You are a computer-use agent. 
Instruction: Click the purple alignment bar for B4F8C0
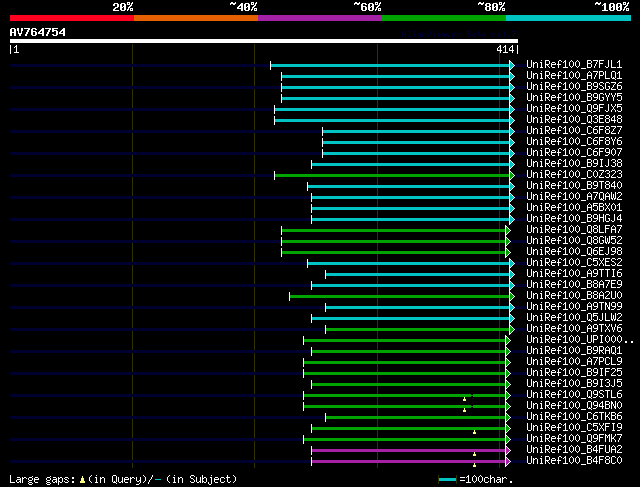click(408, 462)
